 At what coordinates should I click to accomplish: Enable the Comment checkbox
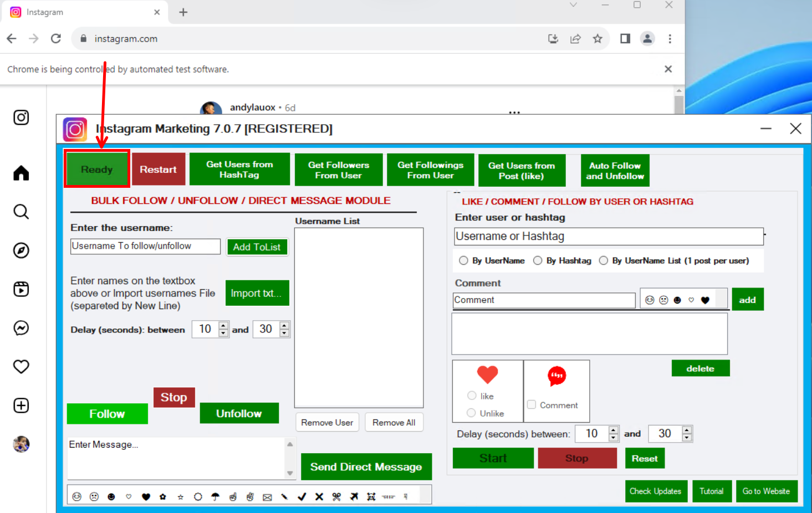click(x=532, y=405)
